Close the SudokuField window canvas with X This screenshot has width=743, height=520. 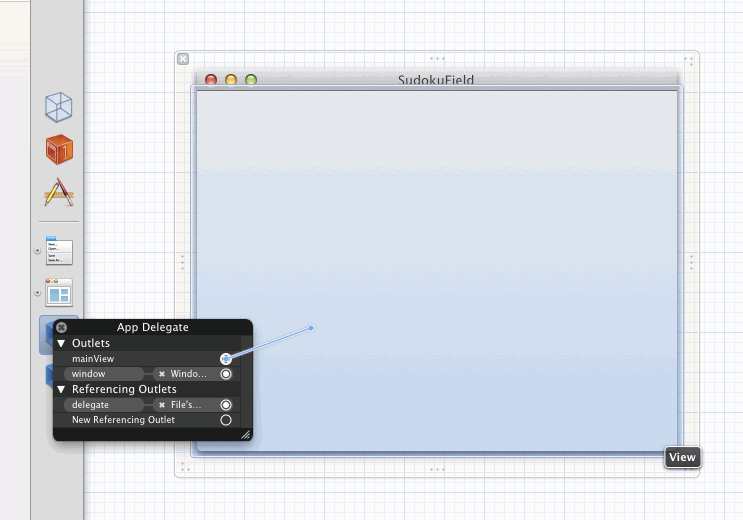[183, 59]
